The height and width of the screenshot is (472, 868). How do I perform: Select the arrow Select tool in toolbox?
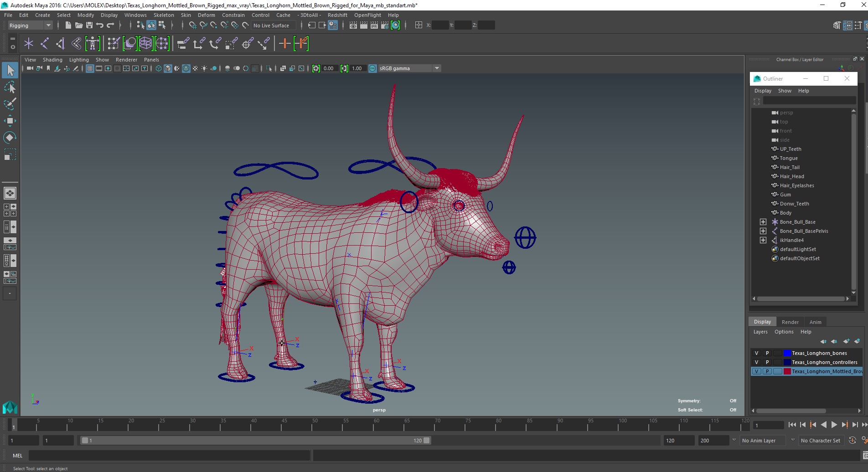[x=10, y=70]
